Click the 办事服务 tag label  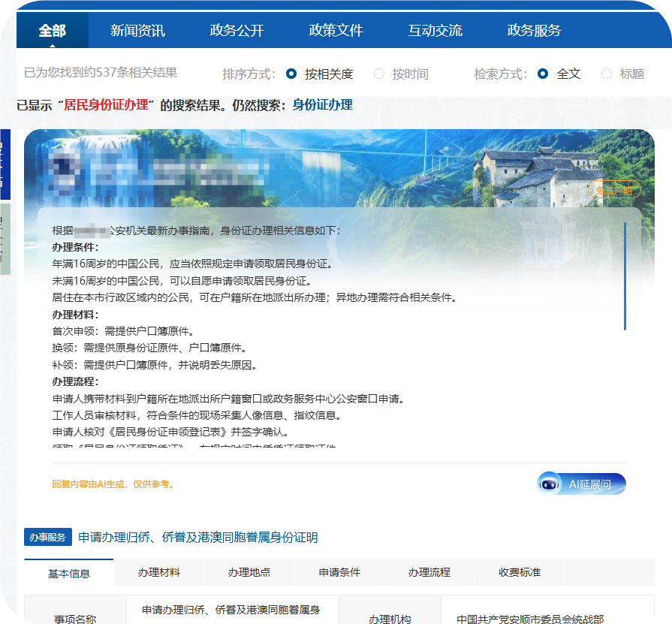[47, 537]
